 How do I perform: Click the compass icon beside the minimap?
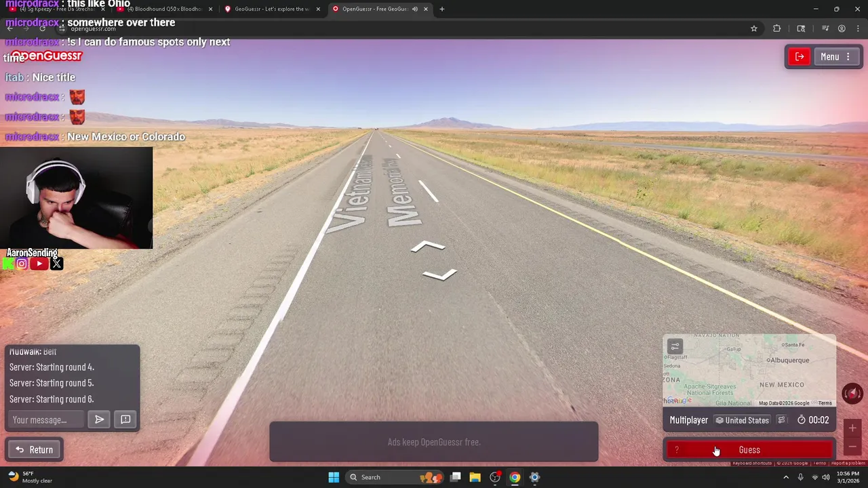click(852, 393)
